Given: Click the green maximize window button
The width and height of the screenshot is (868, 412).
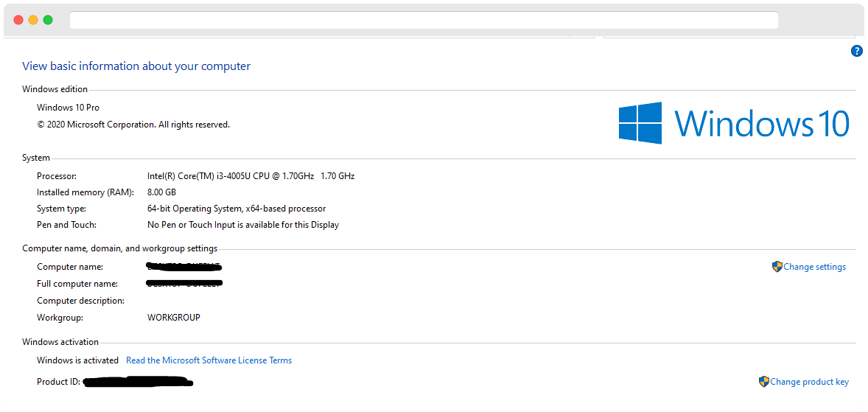Looking at the screenshot, I should 48,20.
